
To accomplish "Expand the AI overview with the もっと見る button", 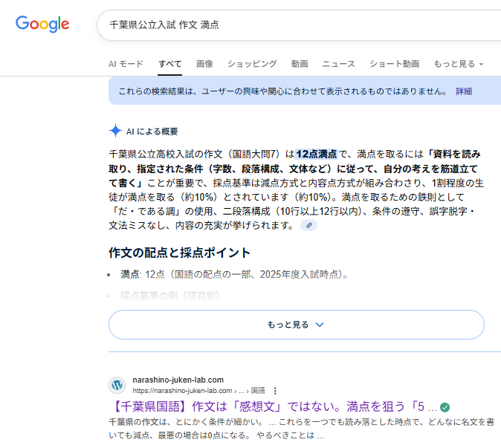I will coord(296,325).
